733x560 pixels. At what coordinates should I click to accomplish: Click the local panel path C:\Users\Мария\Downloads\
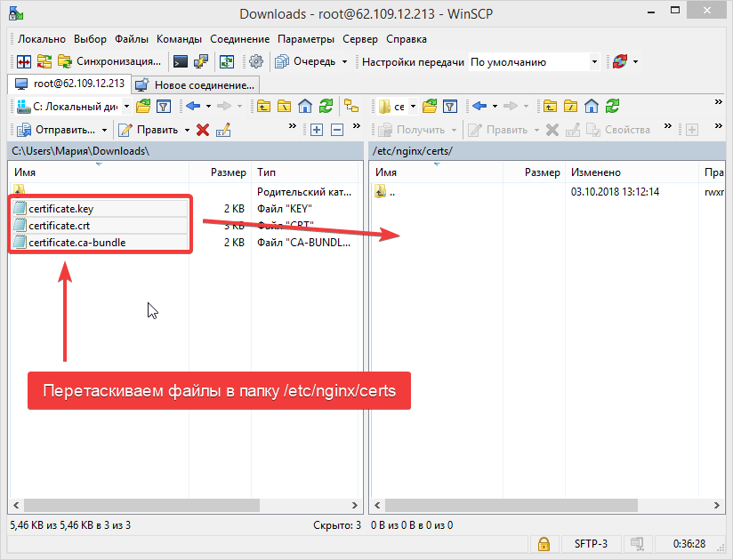pos(80,151)
